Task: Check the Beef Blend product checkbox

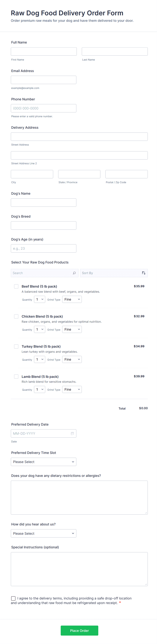Action: pos(16,287)
